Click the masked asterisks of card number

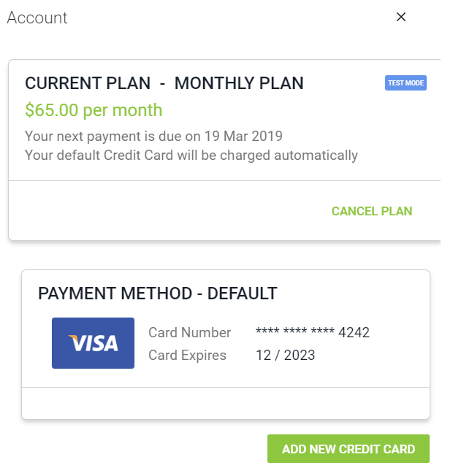[295, 331]
